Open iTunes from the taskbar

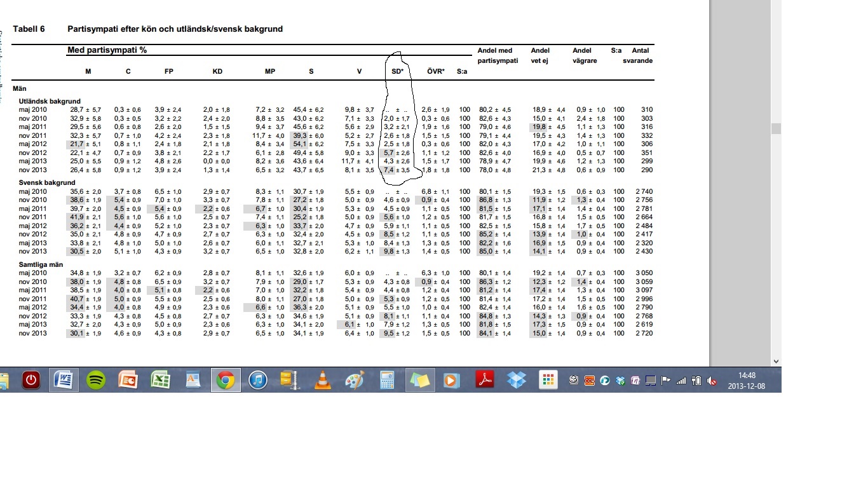pos(257,380)
